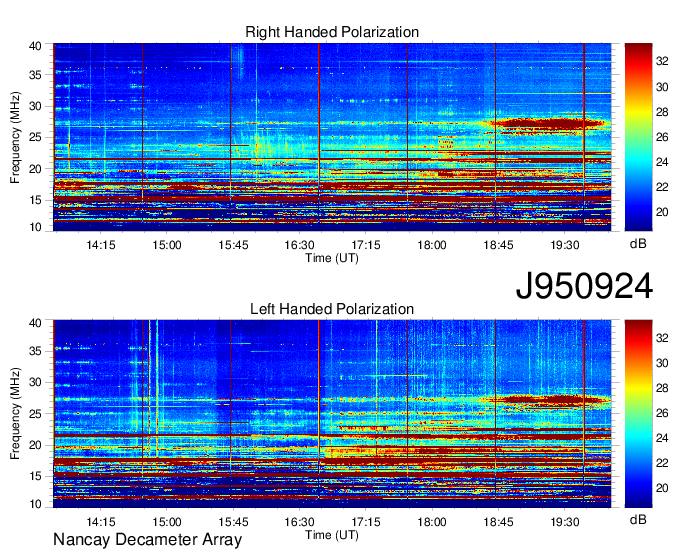Click the 22 dB value on the lower color bar
This screenshot has height=552, width=680.
click(662, 463)
